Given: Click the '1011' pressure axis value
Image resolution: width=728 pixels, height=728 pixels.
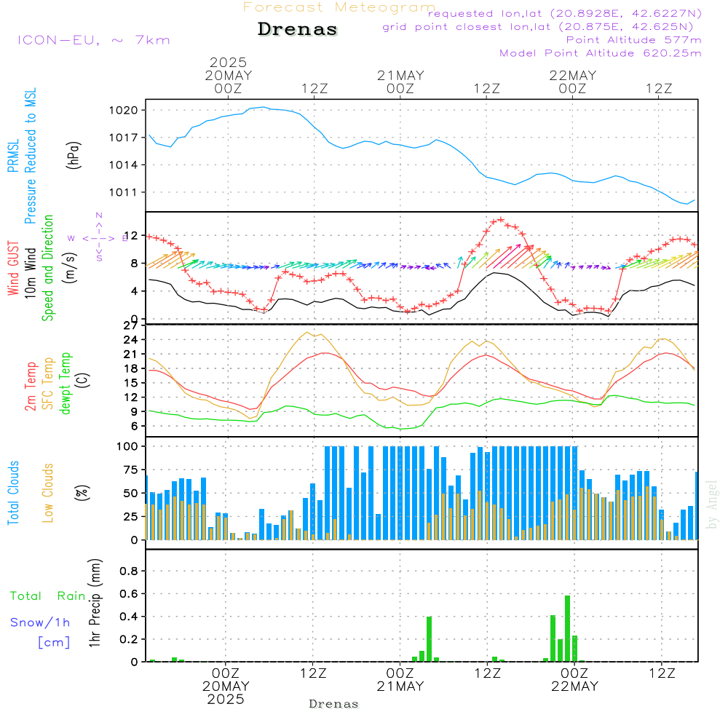Looking at the screenshot, I should click(x=124, y=192).
